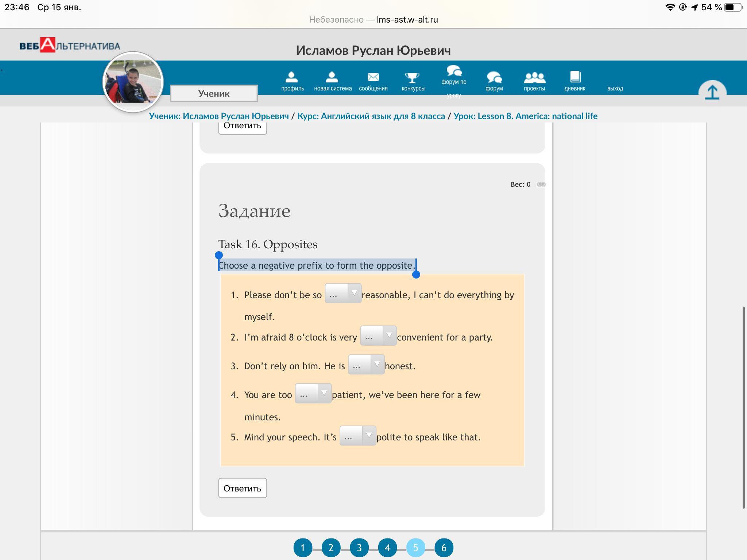Open the prefix dropdown before 'reasonable'
Viewport: 747px width, 560px height.
point(343,293)
